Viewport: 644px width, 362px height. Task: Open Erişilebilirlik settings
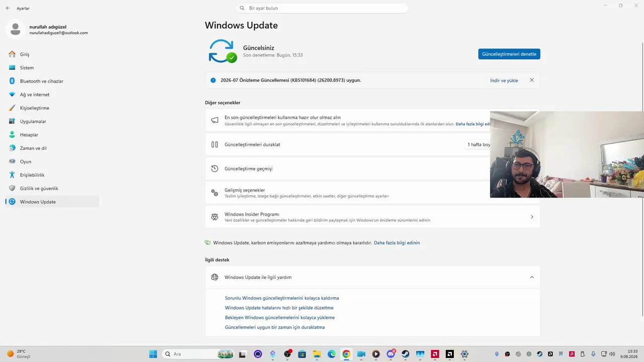[52, 175]
